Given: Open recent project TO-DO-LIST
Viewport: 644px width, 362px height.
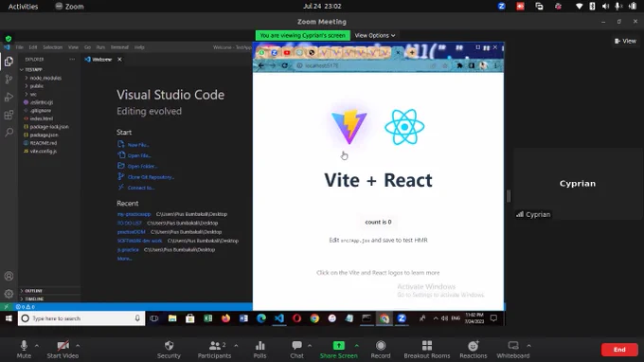Looking at the screenshot, I should [x=129, y=223].
